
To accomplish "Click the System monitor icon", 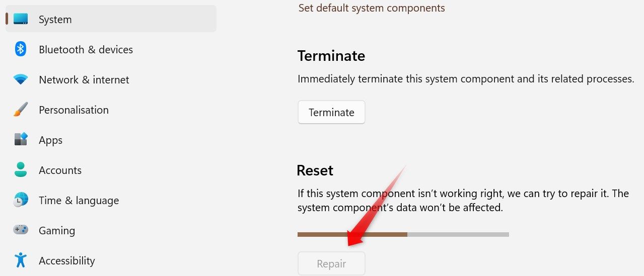I will click(x=21, y=19).
